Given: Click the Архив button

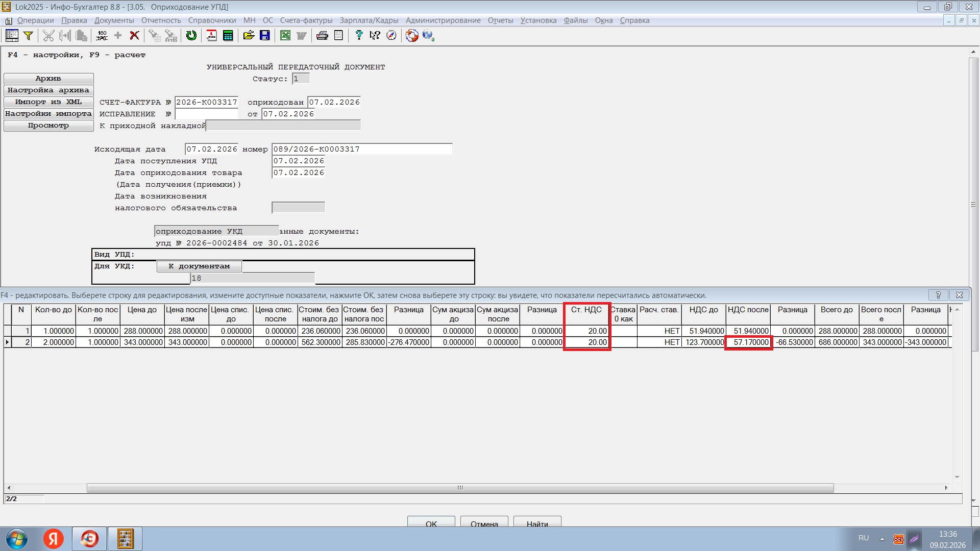Looking at the screenshot, I should tap(48, 78).
